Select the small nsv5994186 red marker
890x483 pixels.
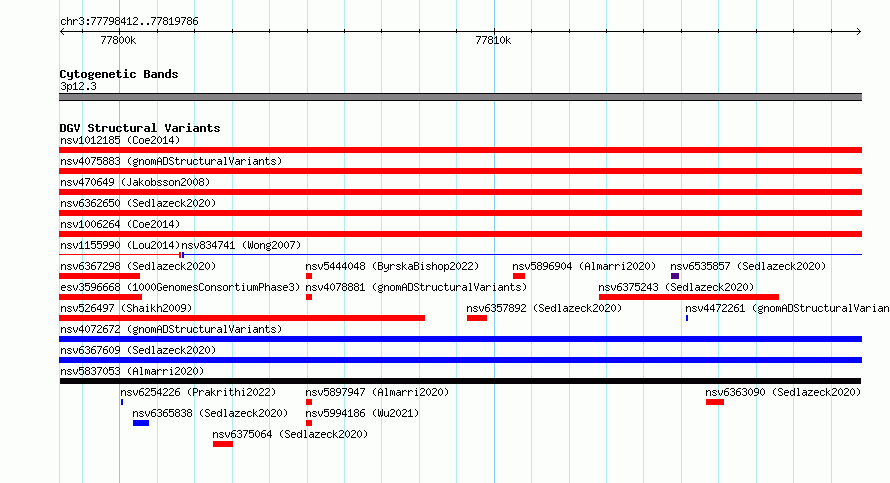(309, 423)
